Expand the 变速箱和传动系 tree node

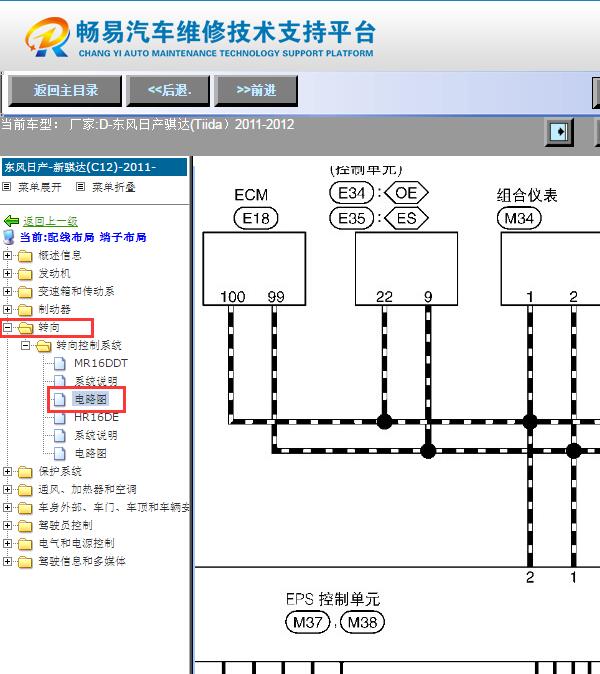(7, 291)
